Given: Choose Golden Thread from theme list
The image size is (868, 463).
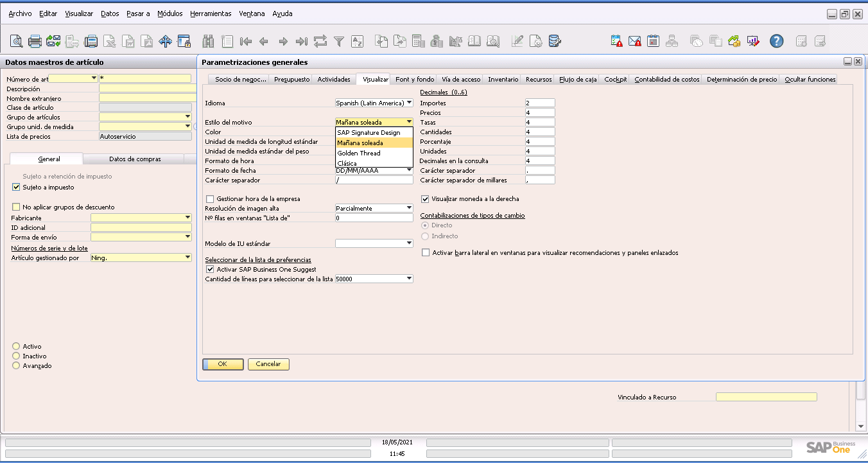Looking at the screenshot, I should [359, 153].
